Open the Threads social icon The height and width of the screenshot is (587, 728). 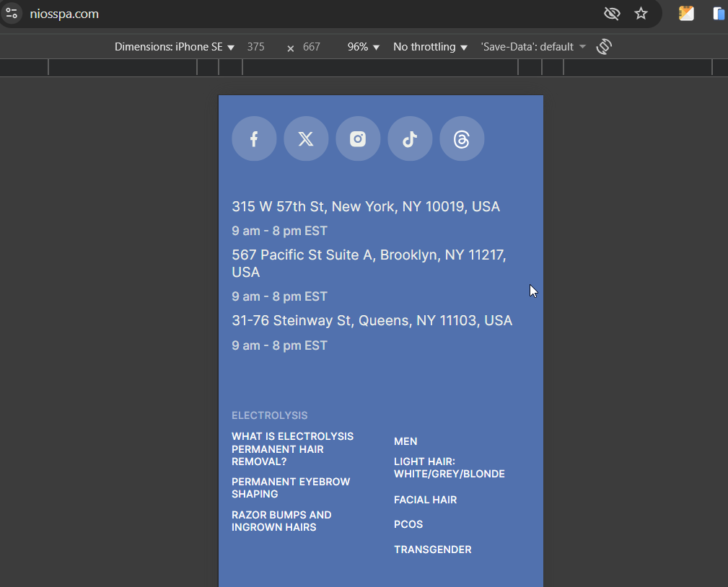click(462, 138)
